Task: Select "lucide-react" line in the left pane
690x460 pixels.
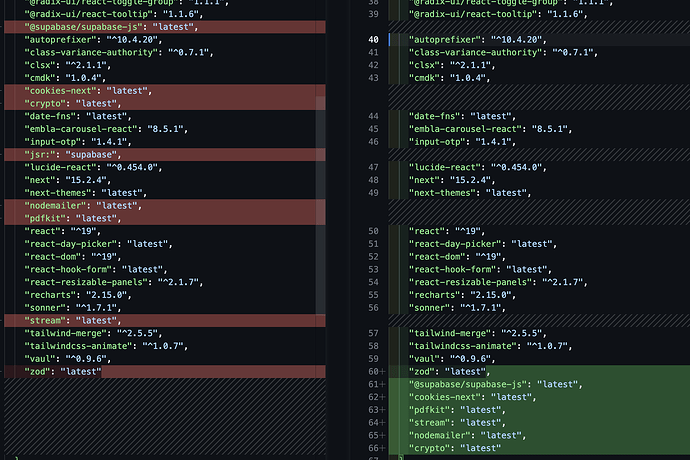Action: click(x=165, y=167)
